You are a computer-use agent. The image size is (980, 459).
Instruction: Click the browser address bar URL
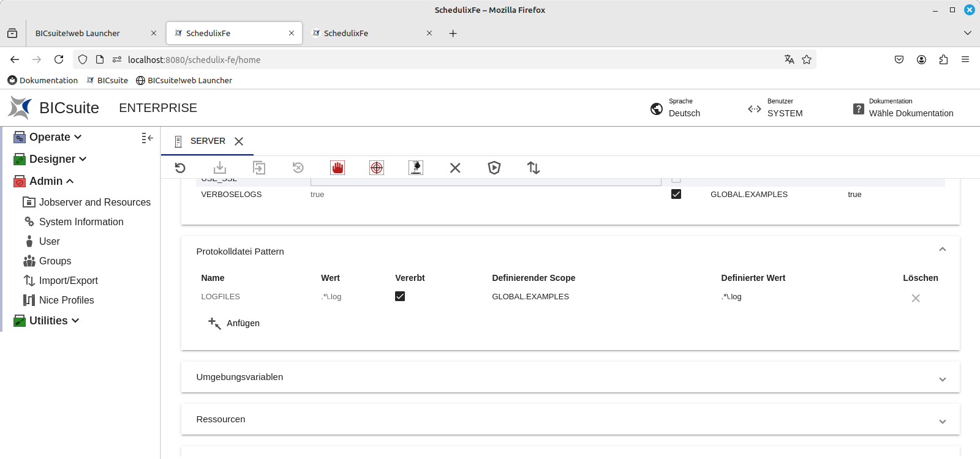pyautogui.click(x=194, y=59)
